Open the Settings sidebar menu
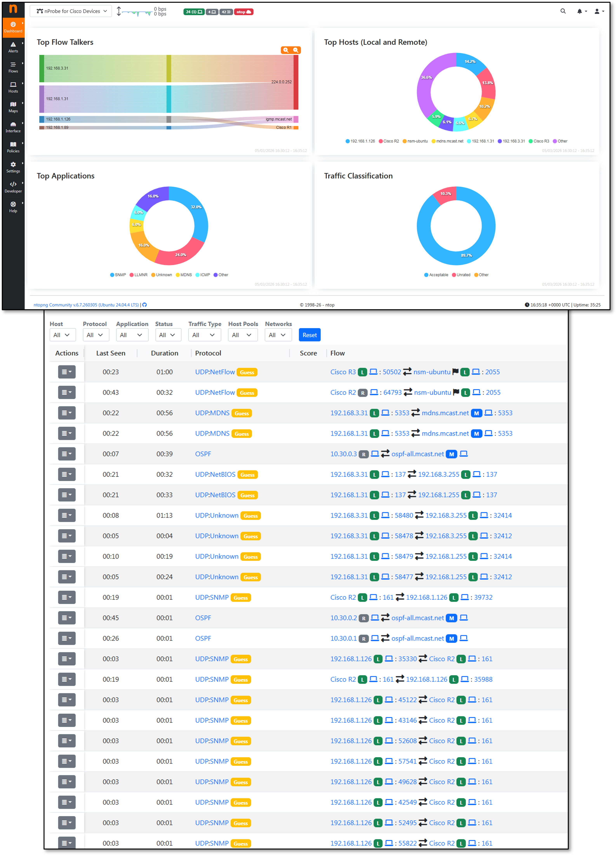 click(x=13, y=167)
